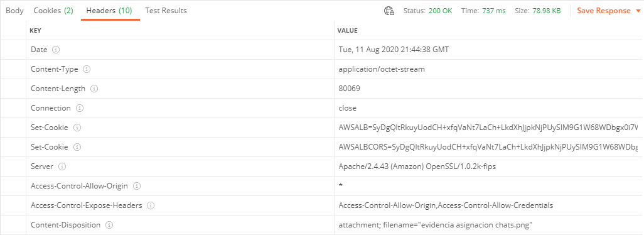Select the Date header key
Screen dimensions: 644x235
(39, 50)
